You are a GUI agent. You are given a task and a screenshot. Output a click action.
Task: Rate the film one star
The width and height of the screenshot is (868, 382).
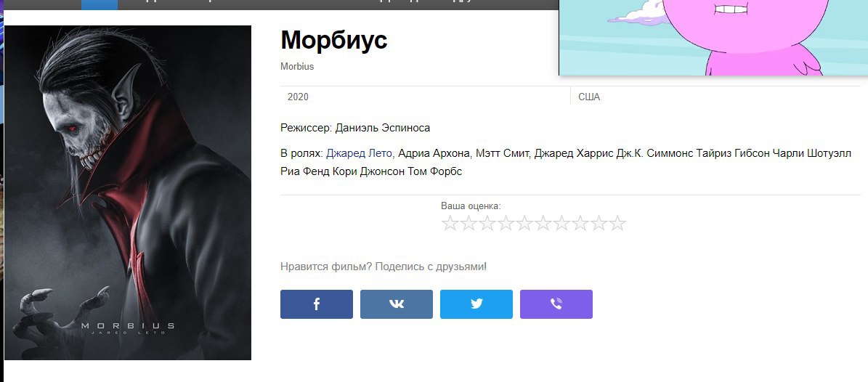coord(450,224)
